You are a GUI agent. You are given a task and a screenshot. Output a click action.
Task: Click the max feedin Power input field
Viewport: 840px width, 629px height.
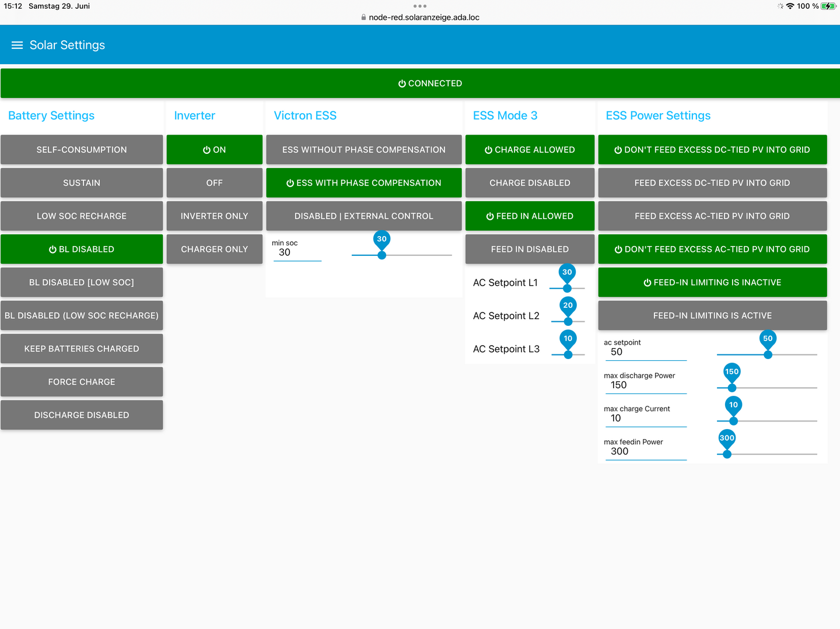pos(646,452)
